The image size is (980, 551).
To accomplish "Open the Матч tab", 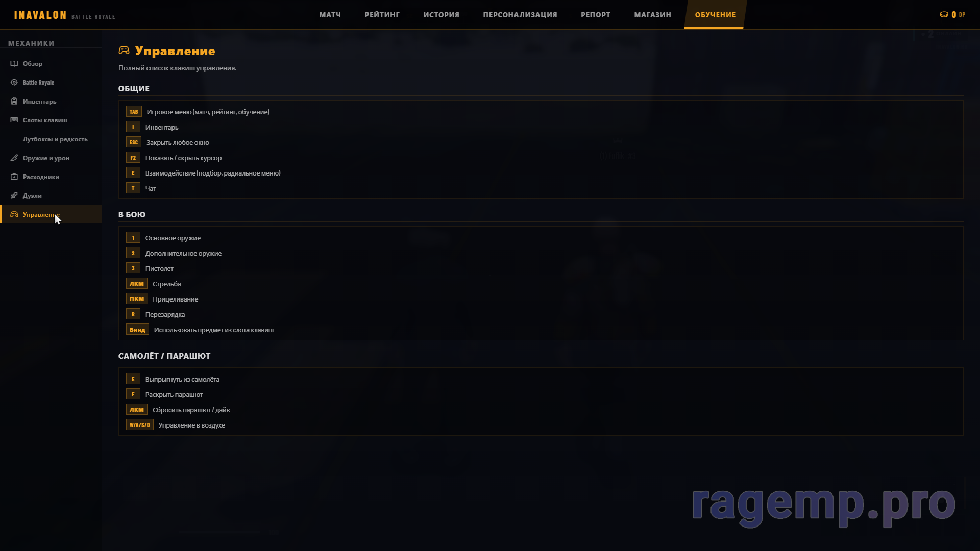I will tap(330, 15).
